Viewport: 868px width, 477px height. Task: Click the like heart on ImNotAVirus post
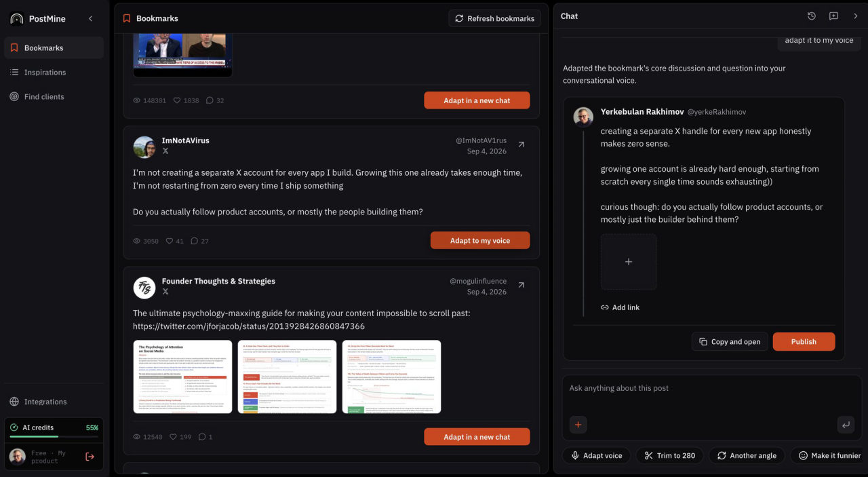pyautogui.click(x=170, y=241)
